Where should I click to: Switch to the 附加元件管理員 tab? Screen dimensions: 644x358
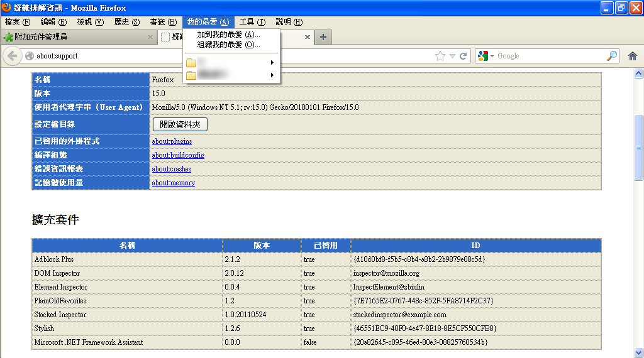[x=75, y=37]
